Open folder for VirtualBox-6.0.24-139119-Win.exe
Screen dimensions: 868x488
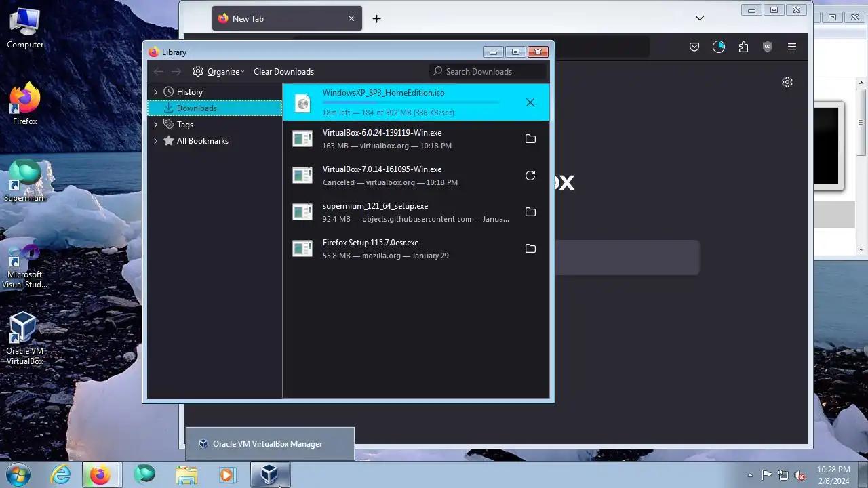click(x=530, y=139)
